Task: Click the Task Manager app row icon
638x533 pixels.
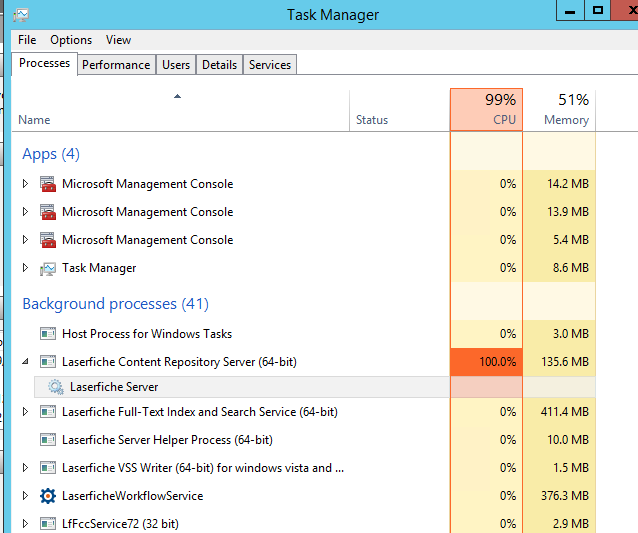Action: [47, 268]
